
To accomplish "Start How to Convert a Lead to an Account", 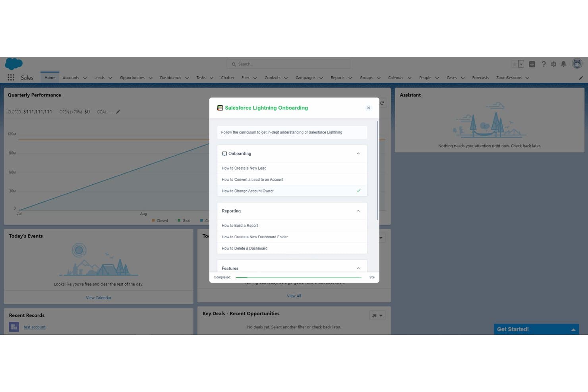I will pos(292,180).
